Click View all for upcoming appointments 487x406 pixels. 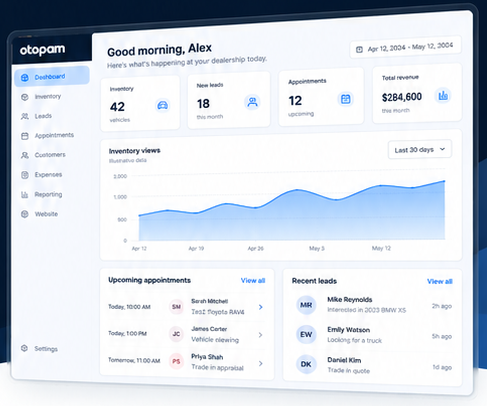253,281
